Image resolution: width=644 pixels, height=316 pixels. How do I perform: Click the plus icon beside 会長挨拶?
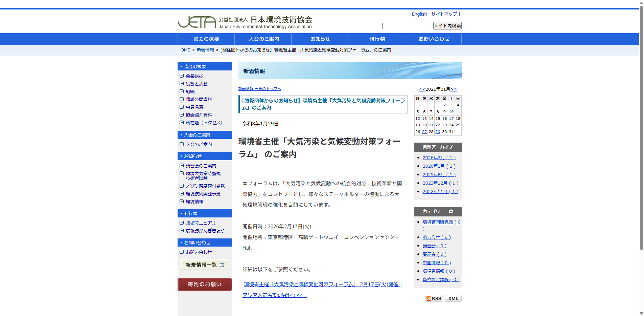[182, 76]
